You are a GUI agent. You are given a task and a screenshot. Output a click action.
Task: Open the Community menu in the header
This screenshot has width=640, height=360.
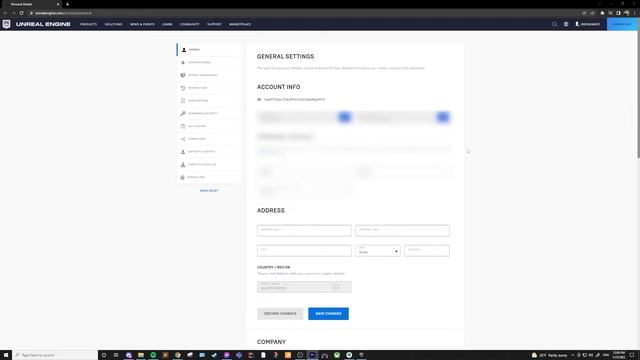coord(190,24)
